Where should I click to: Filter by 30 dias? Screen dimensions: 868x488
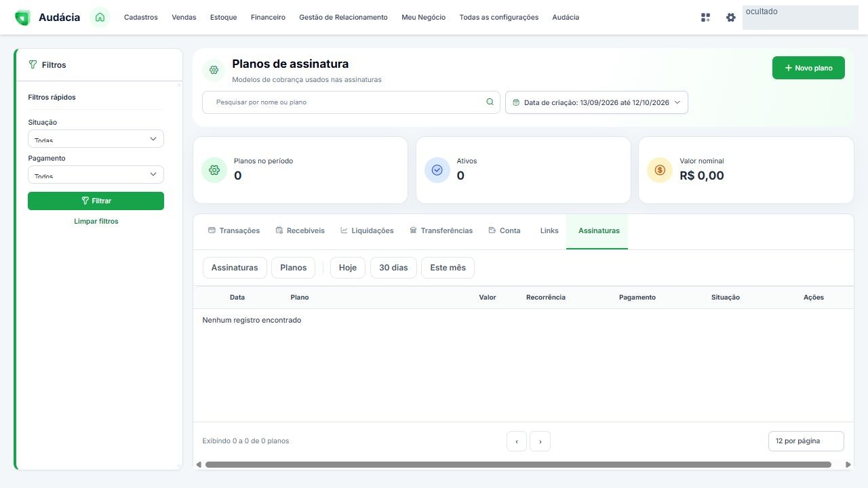tap(393, 268)
